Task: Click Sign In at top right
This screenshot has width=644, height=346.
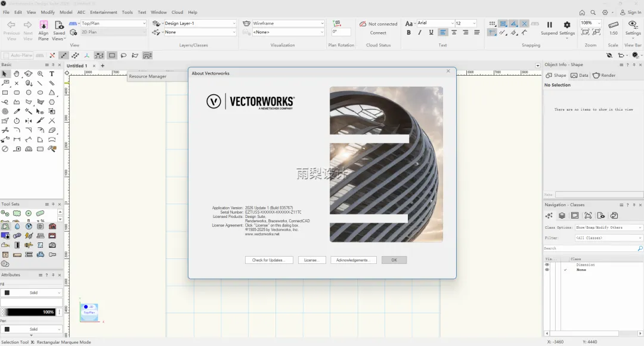Action: pyautogui.click(x=630, y=13)
